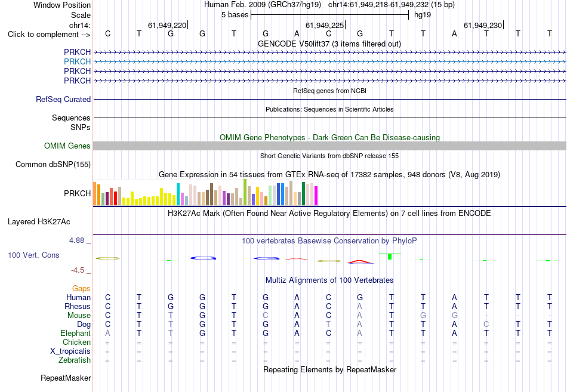Viewport: 567px width, 392px height.
Task: Click the chr14: base position label
Action: pyautogui.click(x=79, y=25)
